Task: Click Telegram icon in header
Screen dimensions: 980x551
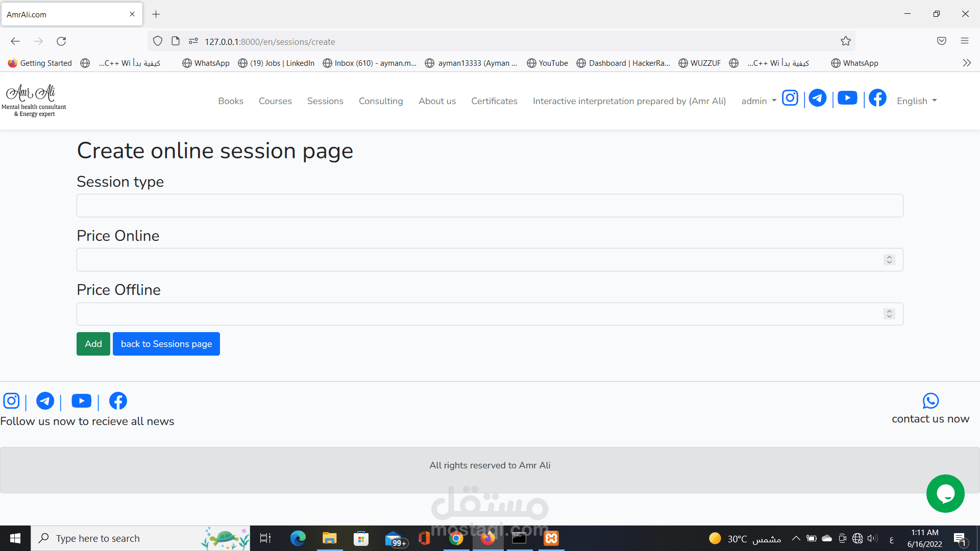Action: (818, 98)
